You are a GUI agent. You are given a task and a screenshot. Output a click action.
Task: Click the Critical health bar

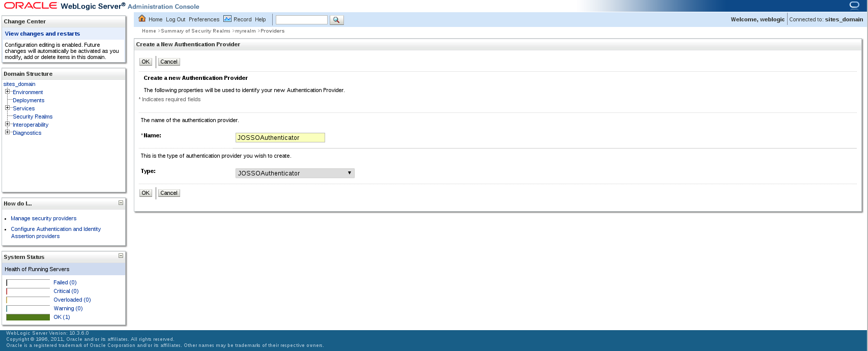click(x=28, y=291)
